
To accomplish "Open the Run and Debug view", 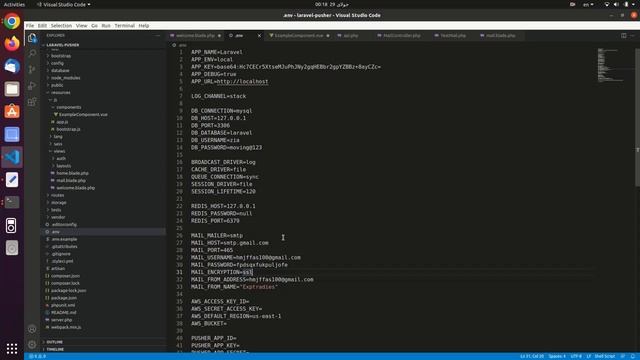I will coord(32,85).
